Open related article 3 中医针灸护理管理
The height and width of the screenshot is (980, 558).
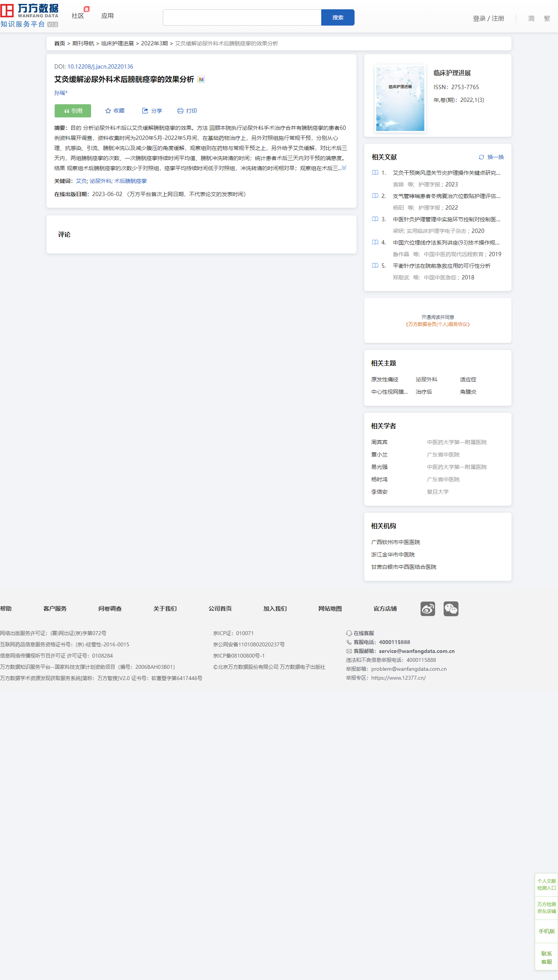point(446,219)
